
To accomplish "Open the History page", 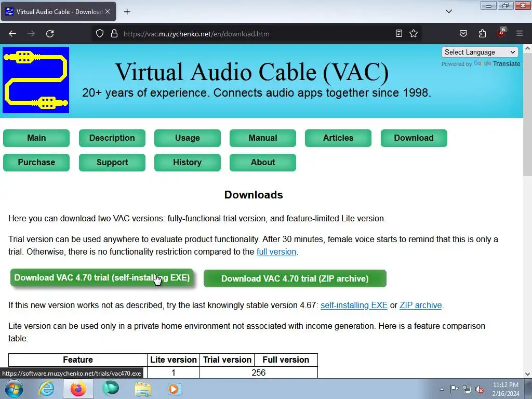I will [x=187, y=162].
